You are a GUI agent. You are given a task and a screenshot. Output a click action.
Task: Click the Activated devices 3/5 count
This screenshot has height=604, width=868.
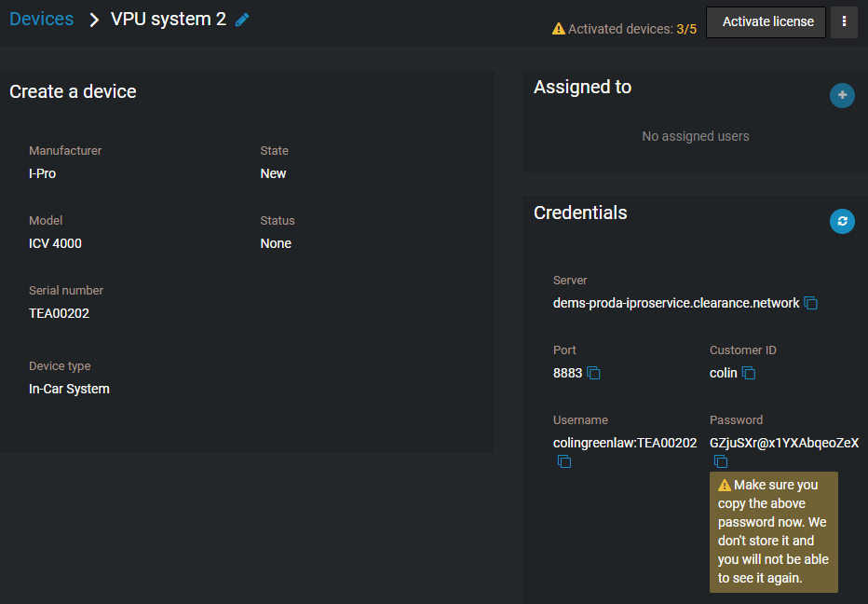tap(686, 30)
